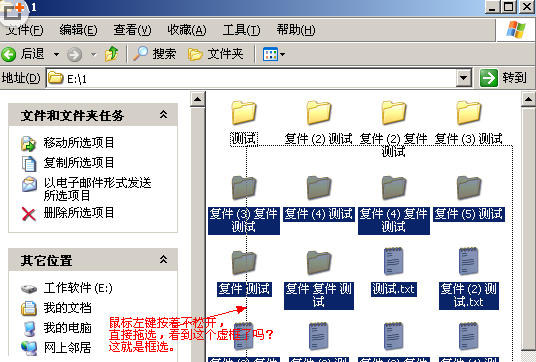This screenshot has height=362, width=536.
Task: Select the 复件 (3) 复件 测试 folder icon
Action: point(243,188)
